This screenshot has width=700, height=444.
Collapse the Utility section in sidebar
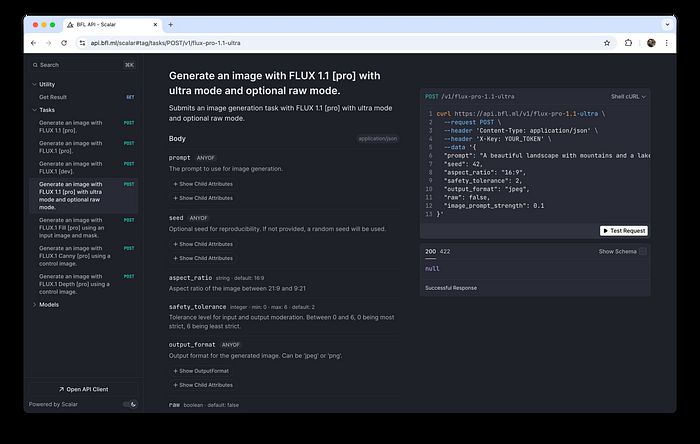[x=47, y=84]
